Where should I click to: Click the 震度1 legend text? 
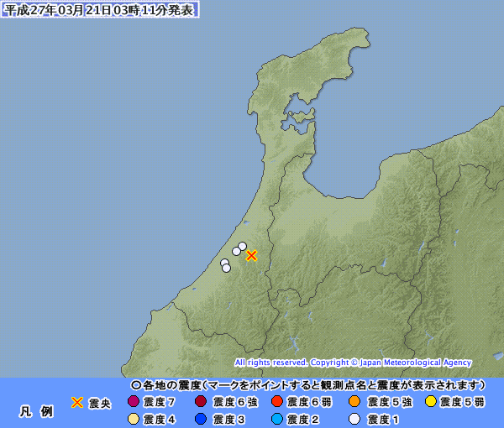pyautogui.click(x=383, y=420)
